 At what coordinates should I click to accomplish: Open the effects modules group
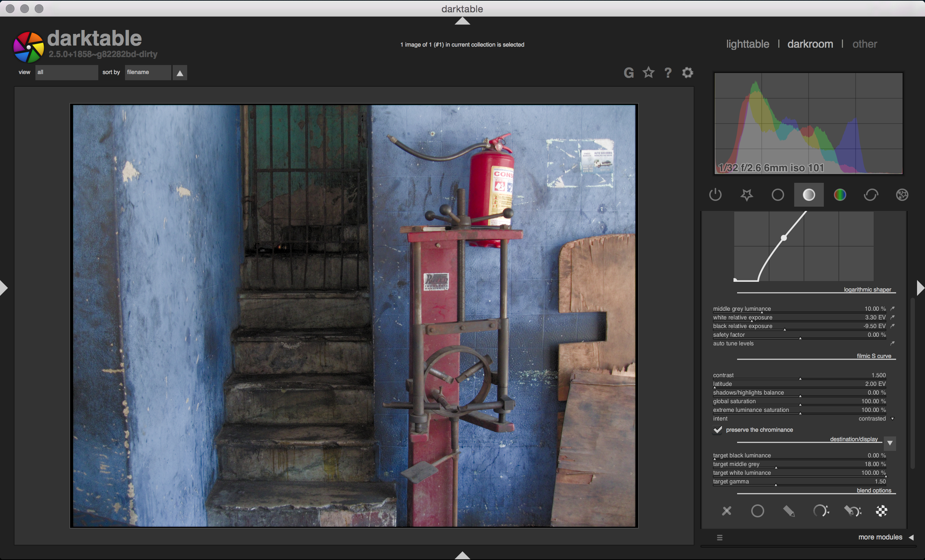point(902,195)
